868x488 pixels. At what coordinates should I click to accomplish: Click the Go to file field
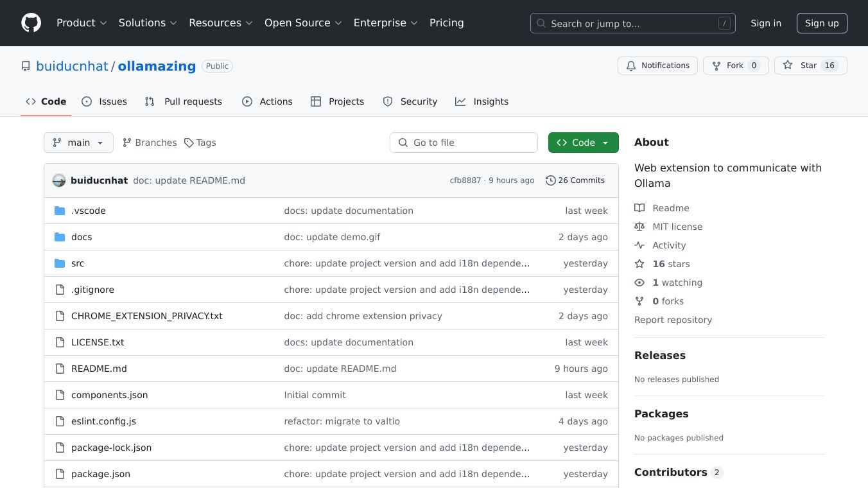[464, 143]
